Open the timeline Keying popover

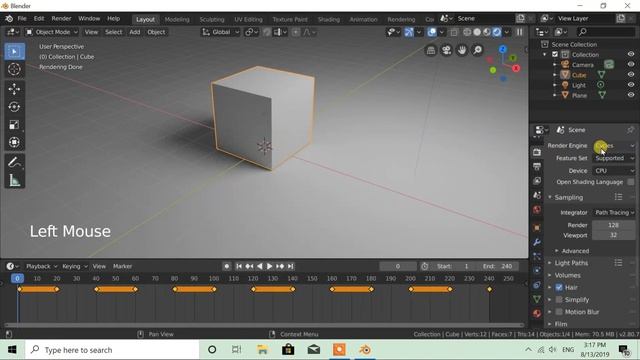click(75, 266)
